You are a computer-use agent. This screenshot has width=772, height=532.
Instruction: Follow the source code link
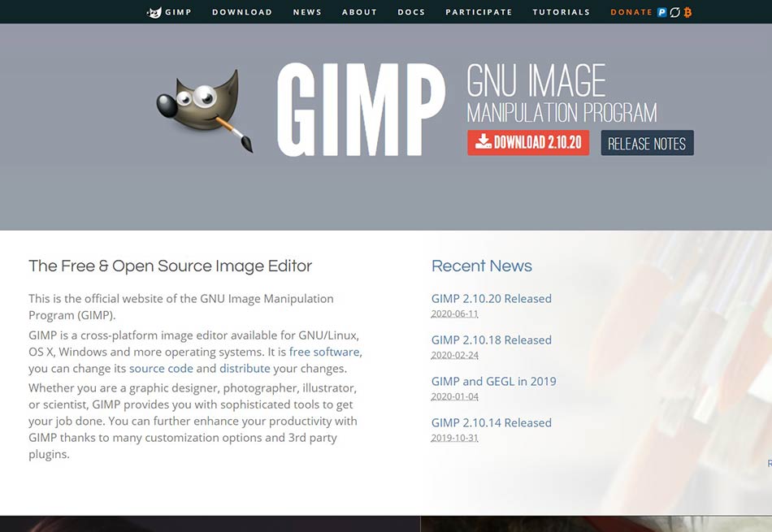pos(161,369)
